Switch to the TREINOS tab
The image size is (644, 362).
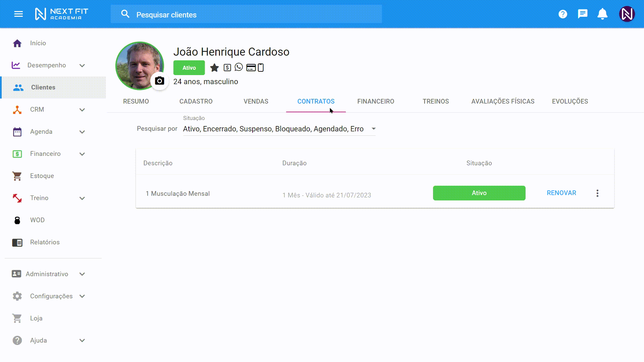435,101
